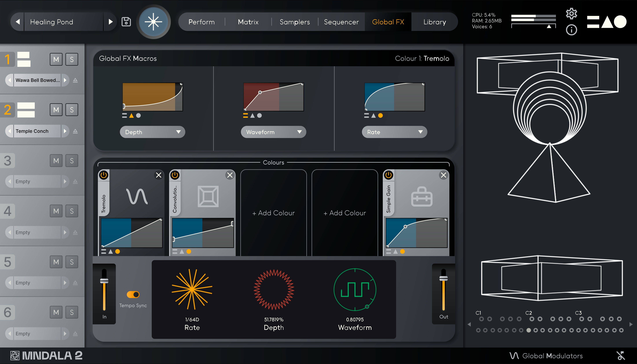Mute sampler track 1

(56, 59)
